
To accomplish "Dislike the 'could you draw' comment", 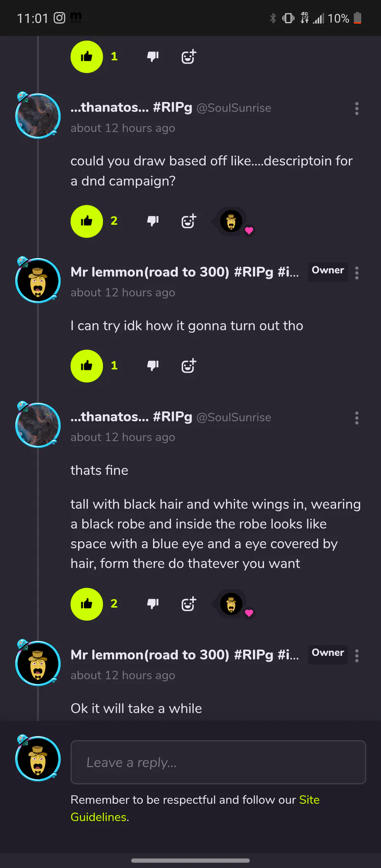I will point(153,221).
